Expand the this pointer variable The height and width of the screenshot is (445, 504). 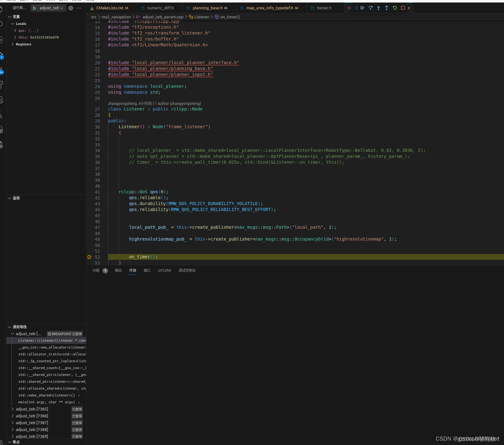pyautogui.click(x=15, y=37)
